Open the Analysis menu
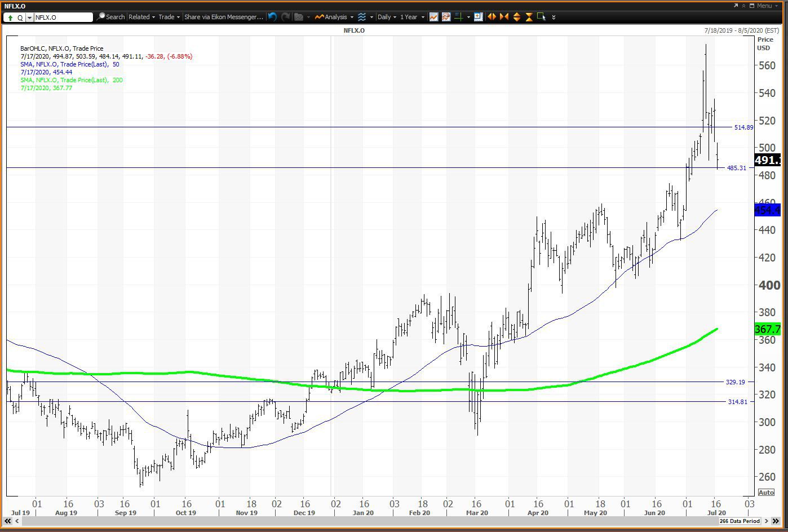 334,17
